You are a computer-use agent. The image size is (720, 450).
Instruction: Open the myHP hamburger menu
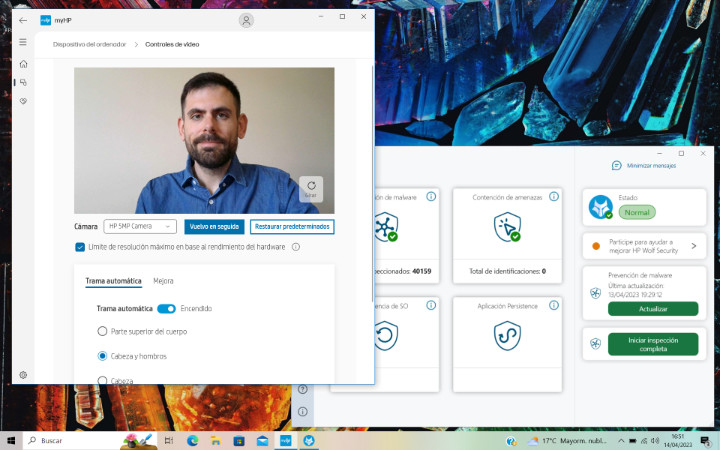[x=23, y=42]
